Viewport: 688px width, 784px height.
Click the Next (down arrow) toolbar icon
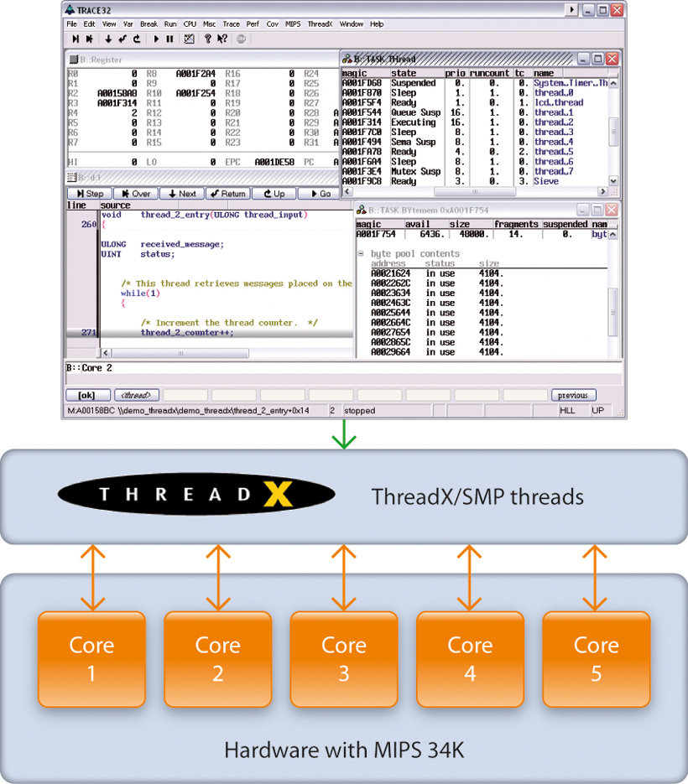click(x=108, y=39)
